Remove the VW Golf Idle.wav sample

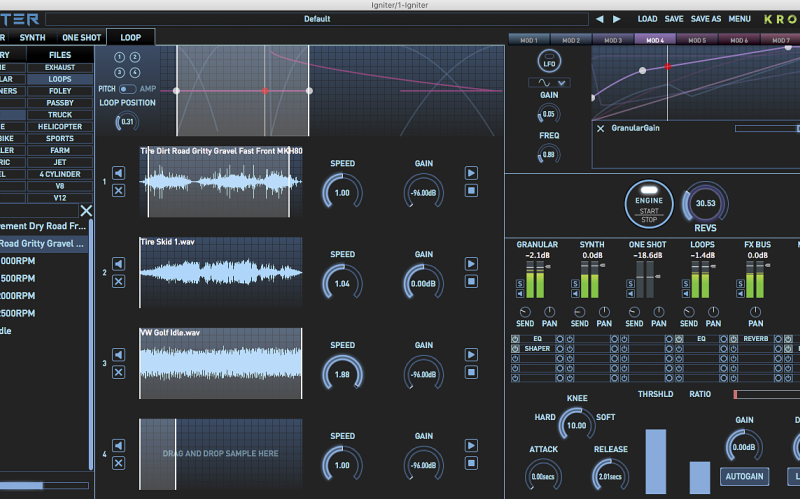point(118,372)
